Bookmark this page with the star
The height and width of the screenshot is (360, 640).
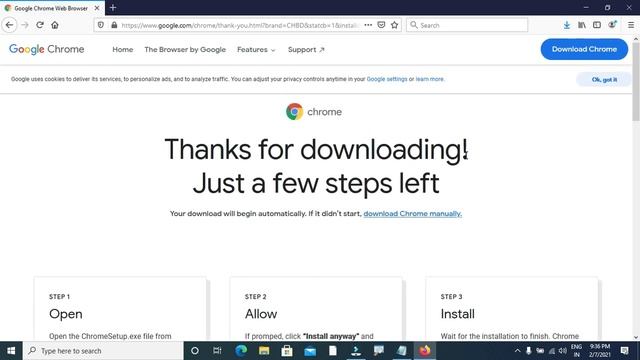tap(394, 25)
